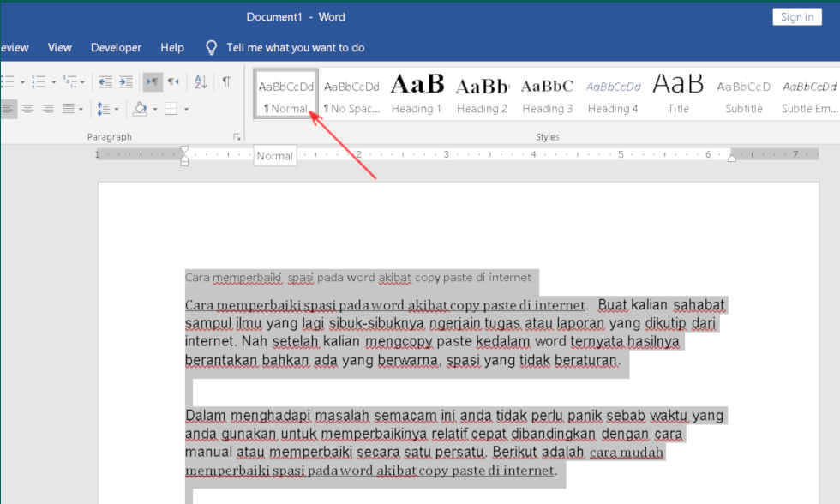The width and height of the screenshot is (840, 504).
Task: Apply the Heading 3 style
Action: (548, 95)
